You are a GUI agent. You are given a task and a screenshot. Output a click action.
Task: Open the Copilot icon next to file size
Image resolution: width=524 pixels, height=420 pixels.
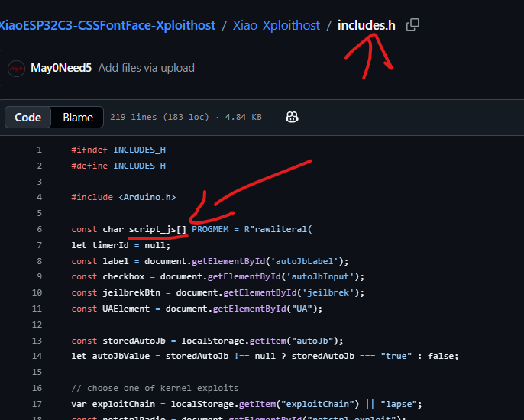[x=292, y=117]
